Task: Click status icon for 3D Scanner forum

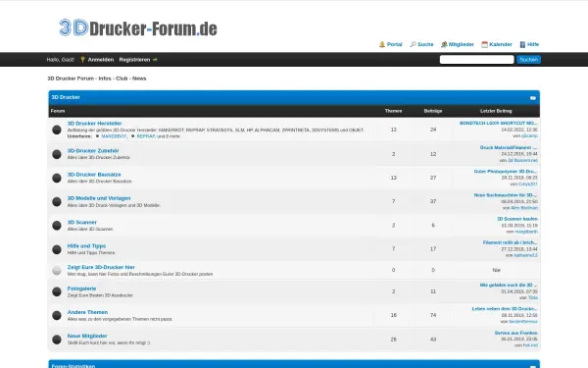Action: tap(57, 226)
